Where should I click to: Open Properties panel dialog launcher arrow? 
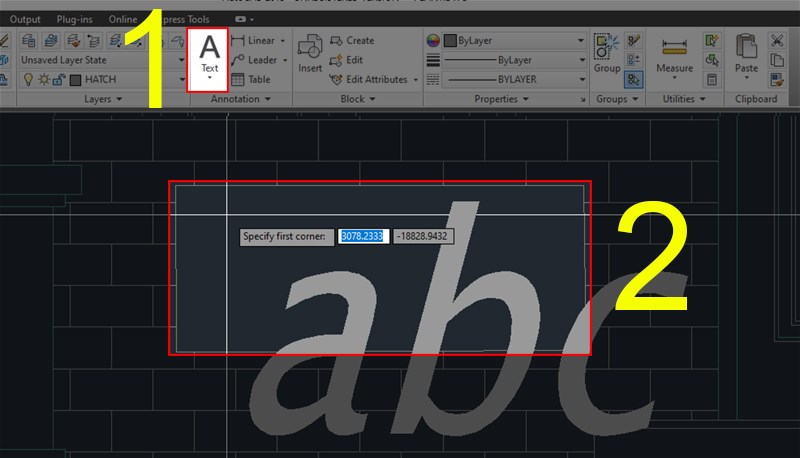tap(583, 100)
